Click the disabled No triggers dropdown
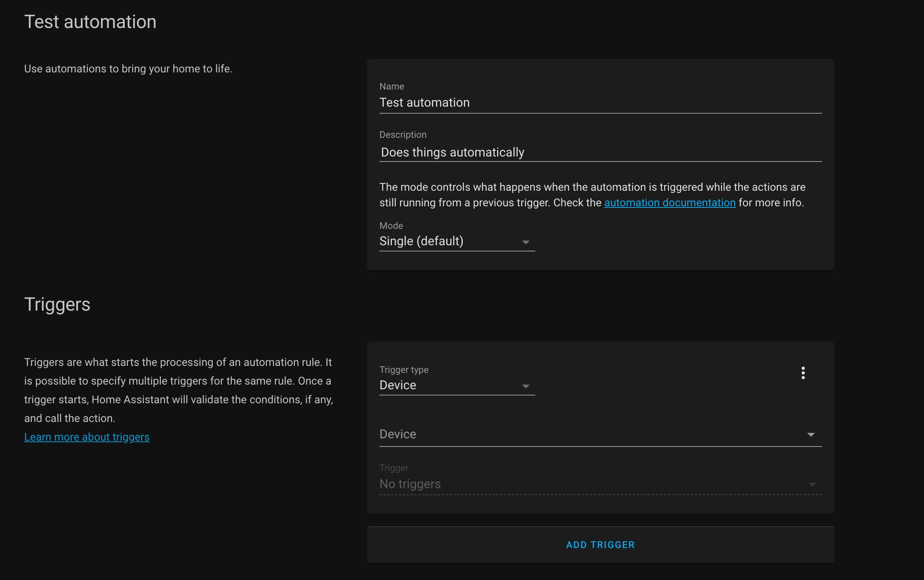This screenshot has height=580, width=924. pos(600,479)
